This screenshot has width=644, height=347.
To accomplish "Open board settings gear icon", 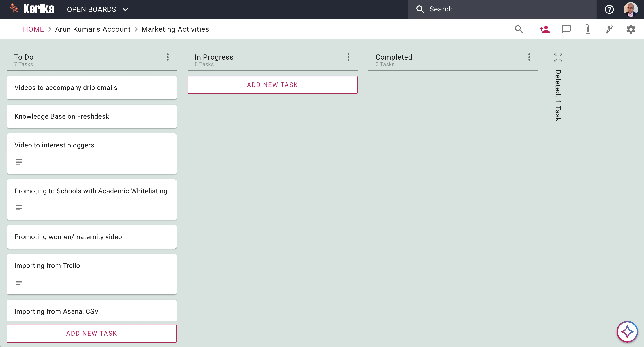I will [631, 29].
